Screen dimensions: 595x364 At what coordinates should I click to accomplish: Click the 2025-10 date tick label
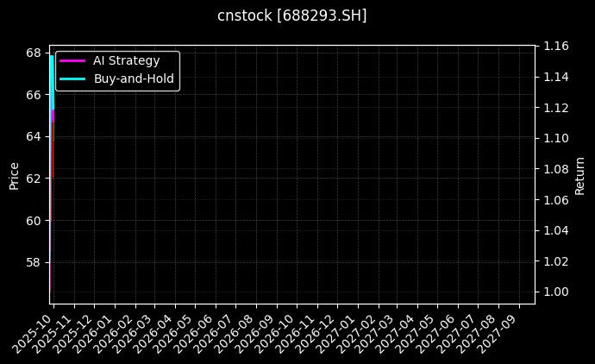click(x=37, y=330)
